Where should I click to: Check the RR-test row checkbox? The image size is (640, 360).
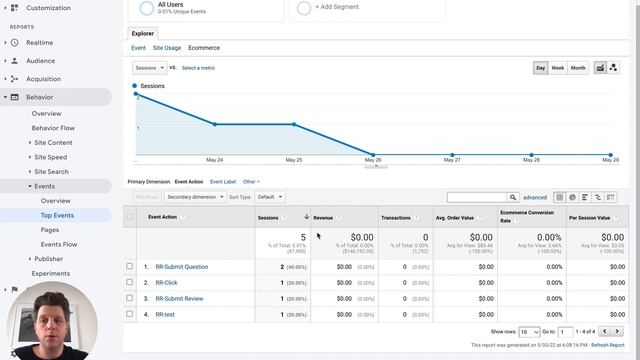(x=129, y=314)
